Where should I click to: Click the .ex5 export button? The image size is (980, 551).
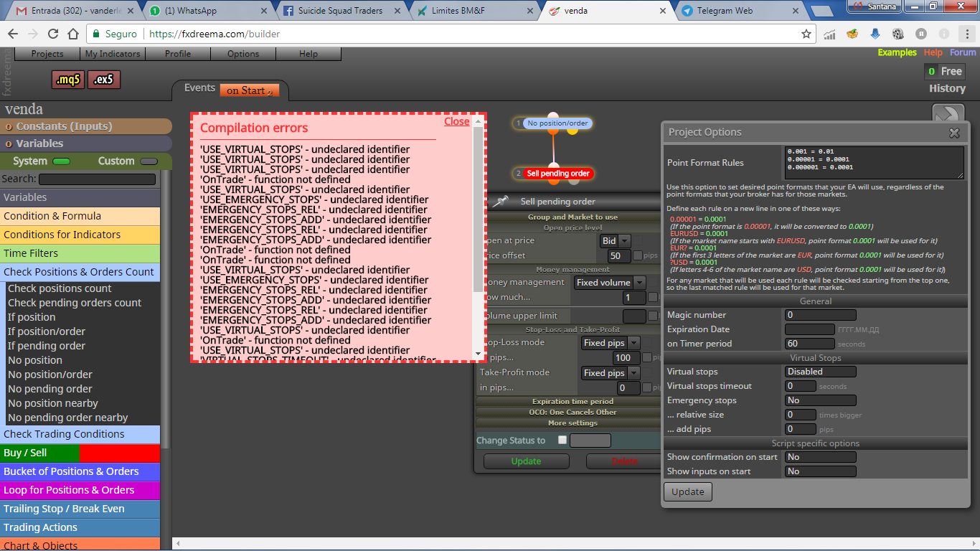pyautogui.click(x=104, y=80)
